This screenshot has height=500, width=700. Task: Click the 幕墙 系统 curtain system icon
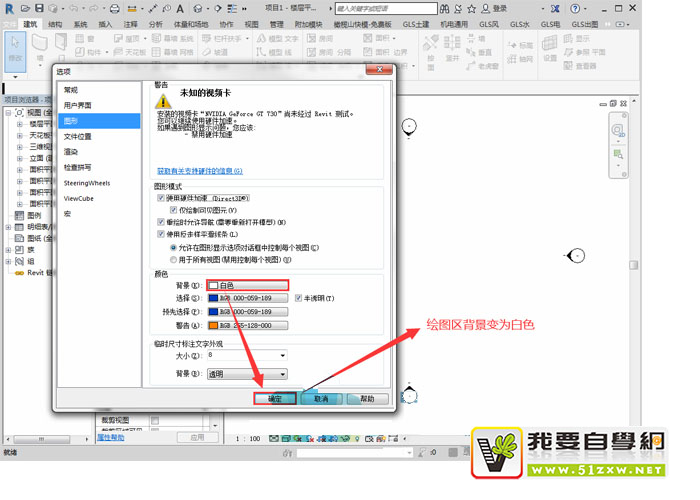(x=156, y=39)
